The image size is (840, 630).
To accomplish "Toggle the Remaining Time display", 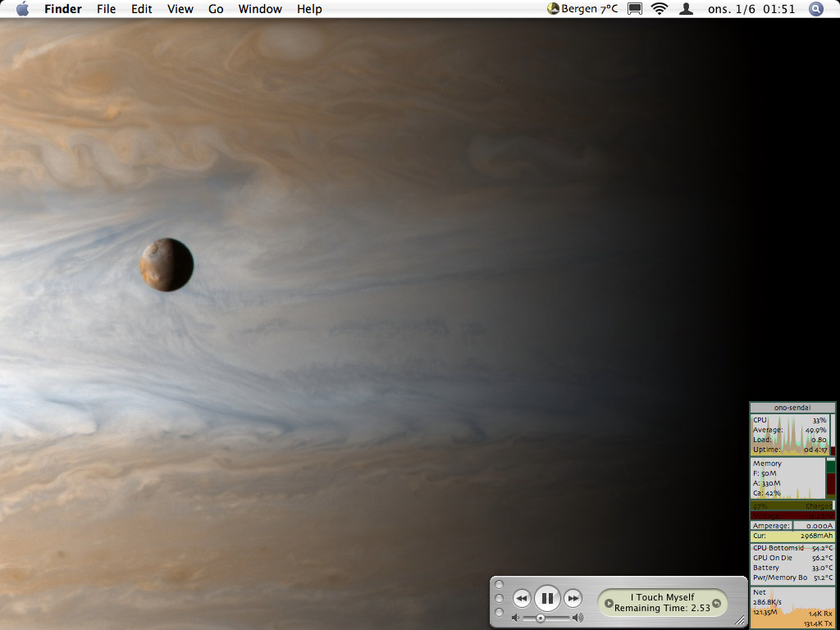I will tap(662, 608).
